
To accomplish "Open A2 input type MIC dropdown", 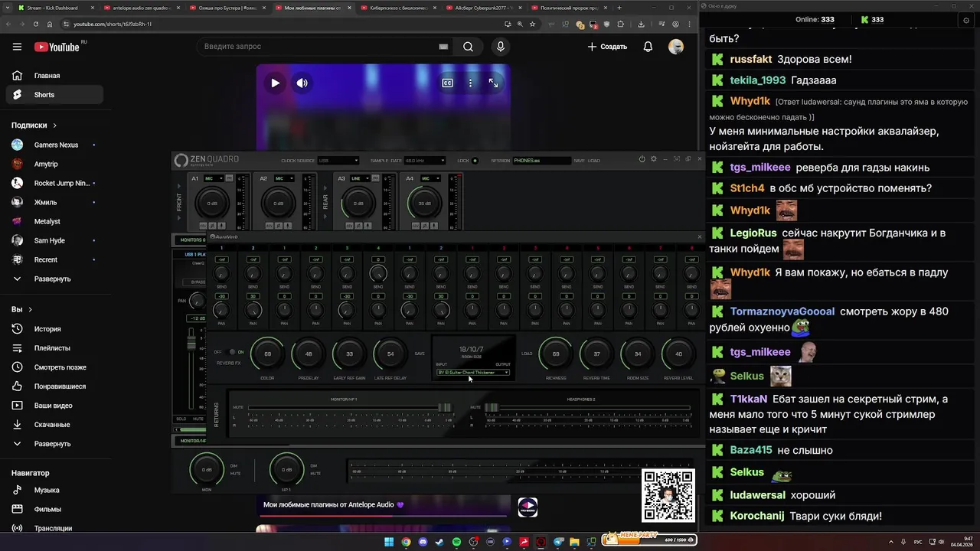I will click(284, 178).
